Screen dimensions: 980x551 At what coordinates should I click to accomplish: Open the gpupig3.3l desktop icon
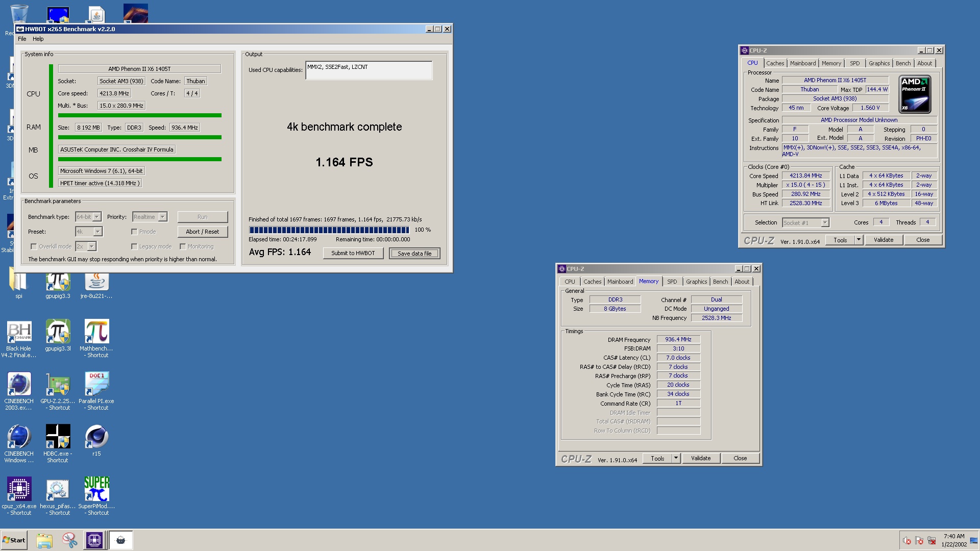click(x=58, y=336)
